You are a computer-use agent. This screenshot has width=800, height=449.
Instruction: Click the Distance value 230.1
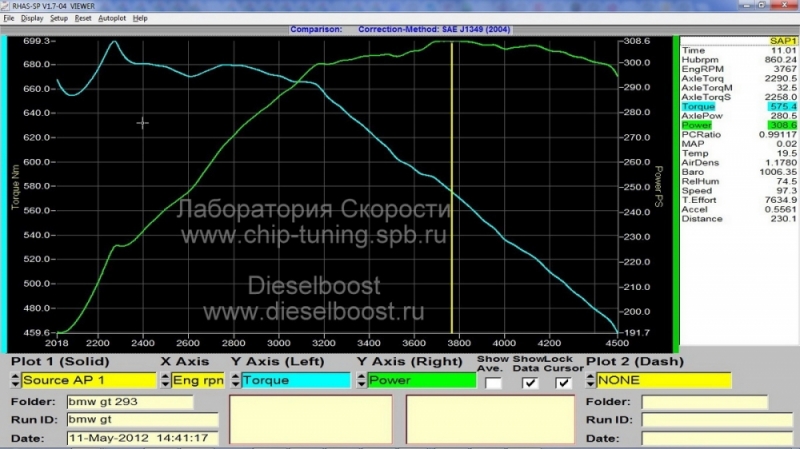tap(784, 219)
